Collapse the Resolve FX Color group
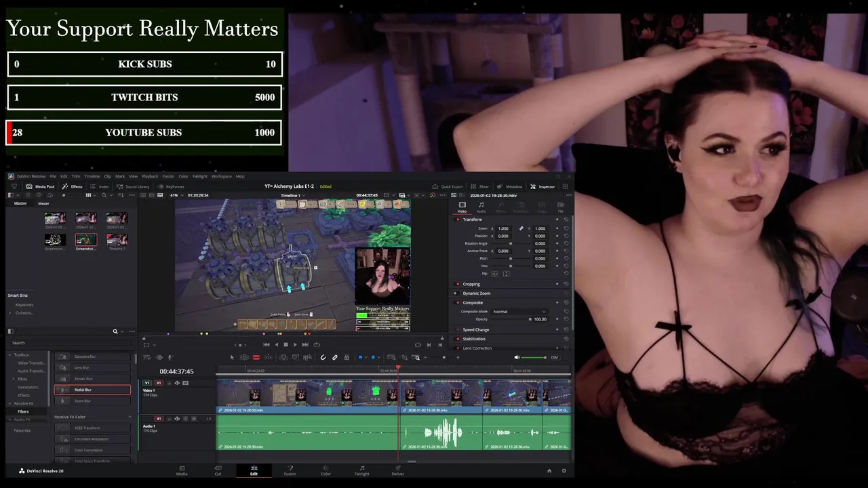Screen dimensions: 868x488 coord(130,417)
